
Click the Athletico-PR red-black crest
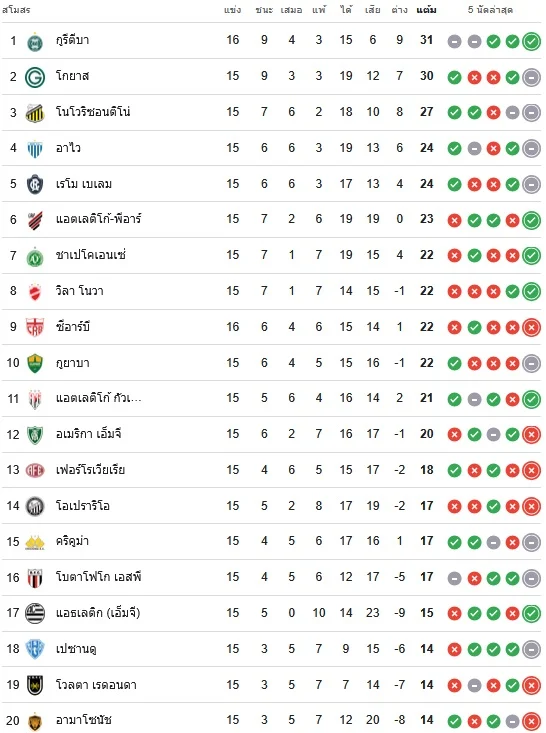tap(35, 220)
